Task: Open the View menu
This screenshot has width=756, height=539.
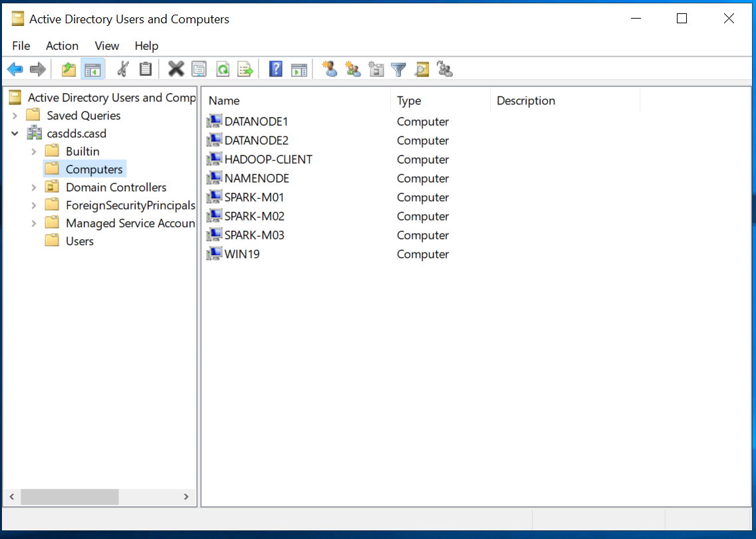Action: click(x=106, y=46)
